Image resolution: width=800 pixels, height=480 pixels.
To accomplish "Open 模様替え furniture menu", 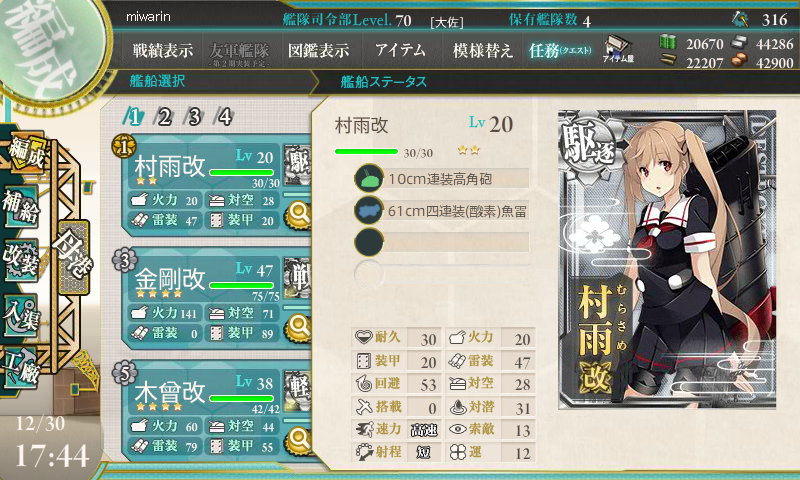I will 482,50.
